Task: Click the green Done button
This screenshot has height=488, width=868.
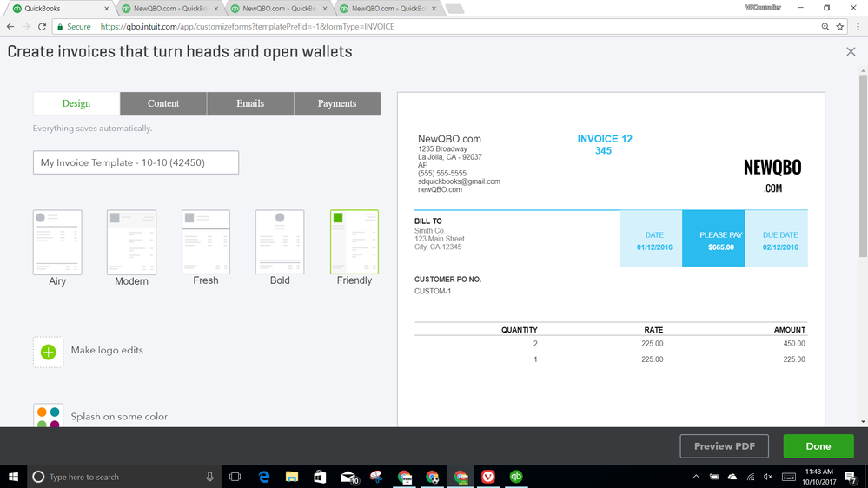Action: coord(818,446)
